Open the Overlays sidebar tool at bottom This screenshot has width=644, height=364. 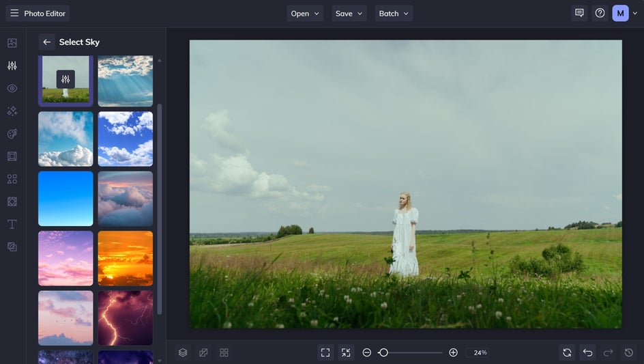pos(12,247)
